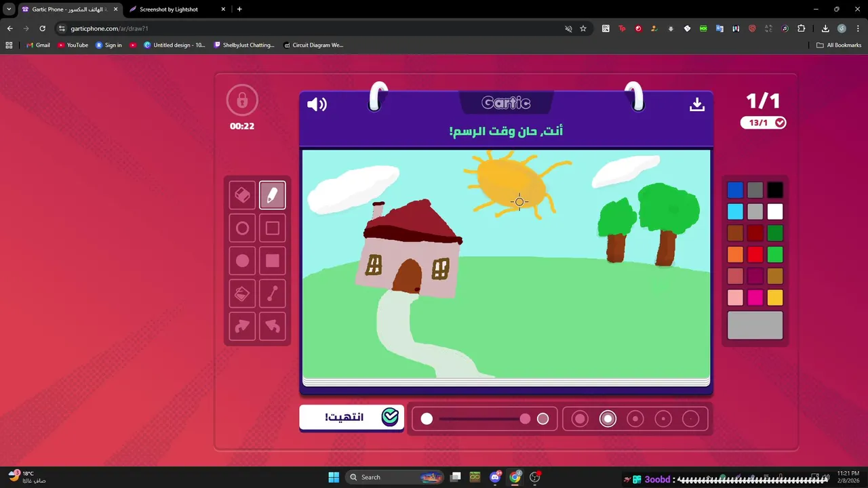Open the Chrome downloads icon
The height and width of the screenshot is (488, 868).
pos(825,28)
